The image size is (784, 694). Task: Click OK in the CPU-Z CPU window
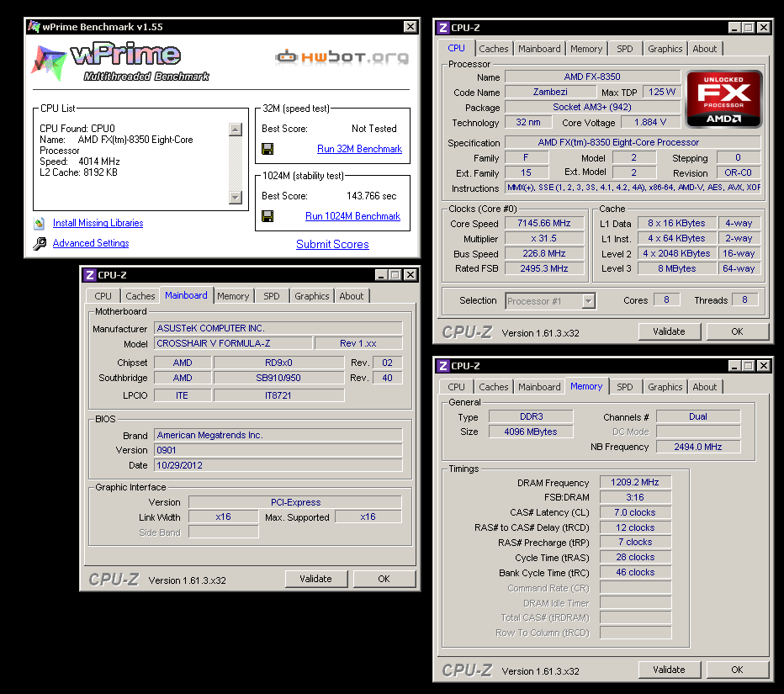737,331
